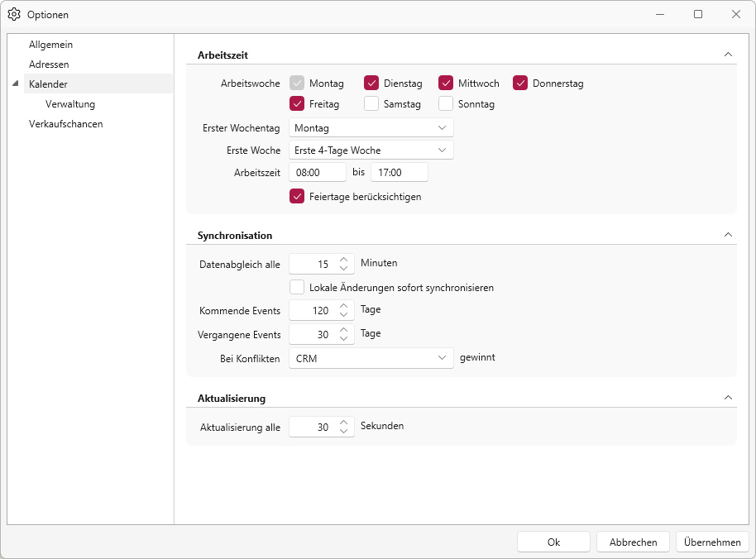
Task: Click the Übernehmen button
Action: 712,542
